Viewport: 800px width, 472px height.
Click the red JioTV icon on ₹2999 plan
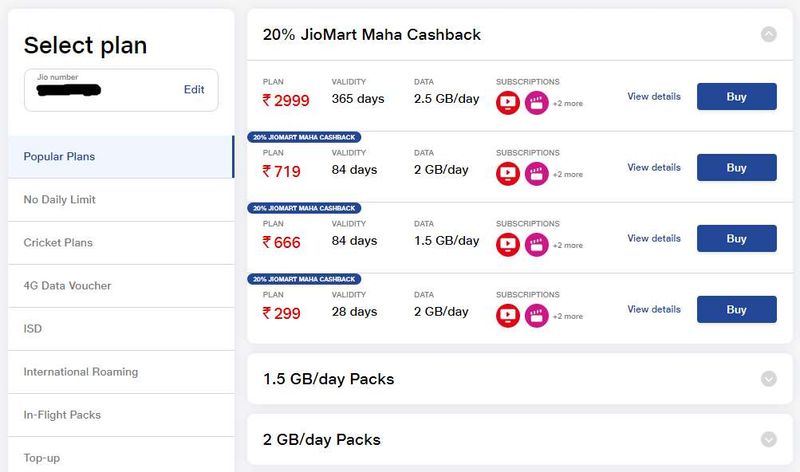coord(508,103)
